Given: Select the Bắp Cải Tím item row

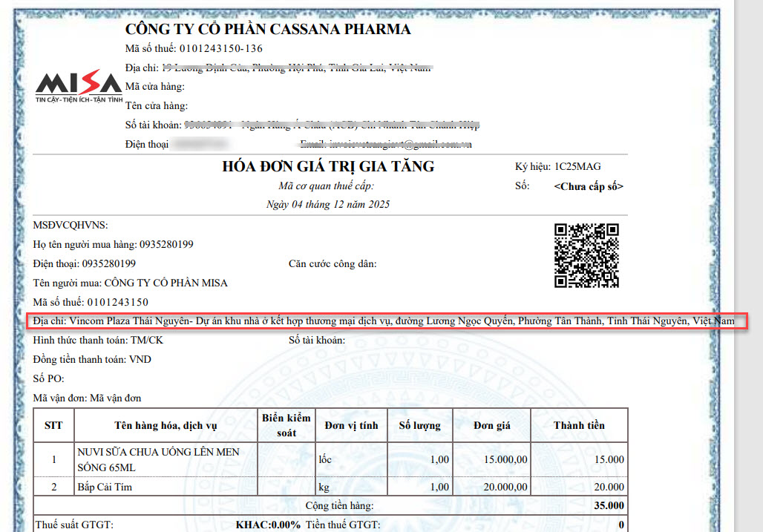Looking at the screenshot, I should [x=103, y=487].
